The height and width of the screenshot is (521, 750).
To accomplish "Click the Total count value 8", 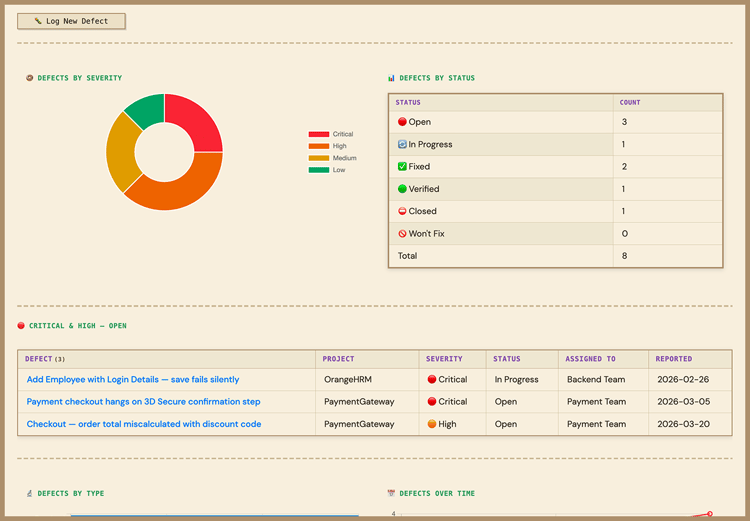I will coord(624,256).
